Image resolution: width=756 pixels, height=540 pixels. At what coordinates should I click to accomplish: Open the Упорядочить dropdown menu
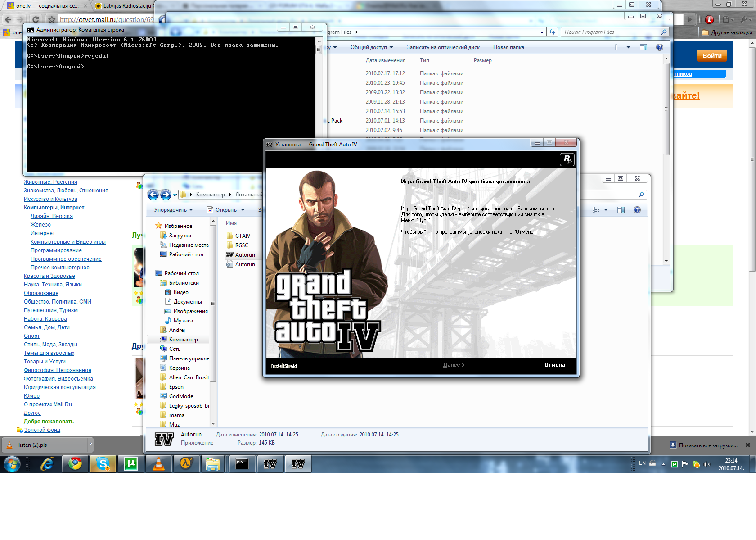click(173, 210)
